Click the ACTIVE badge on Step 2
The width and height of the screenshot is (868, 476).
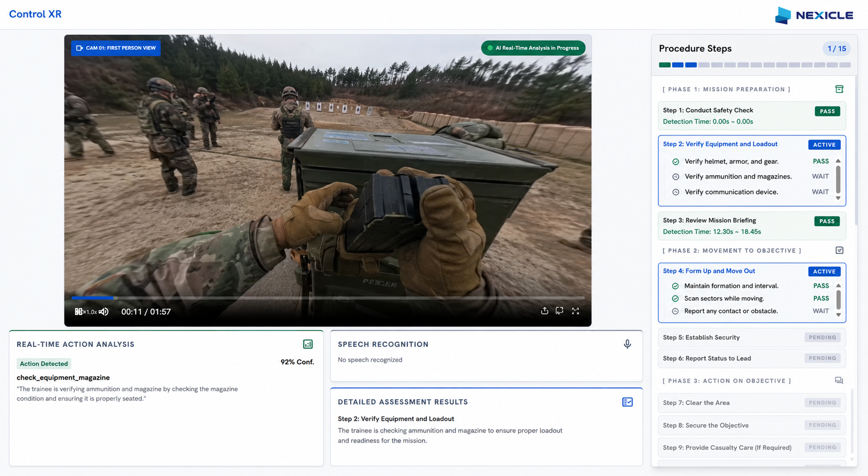824,145
